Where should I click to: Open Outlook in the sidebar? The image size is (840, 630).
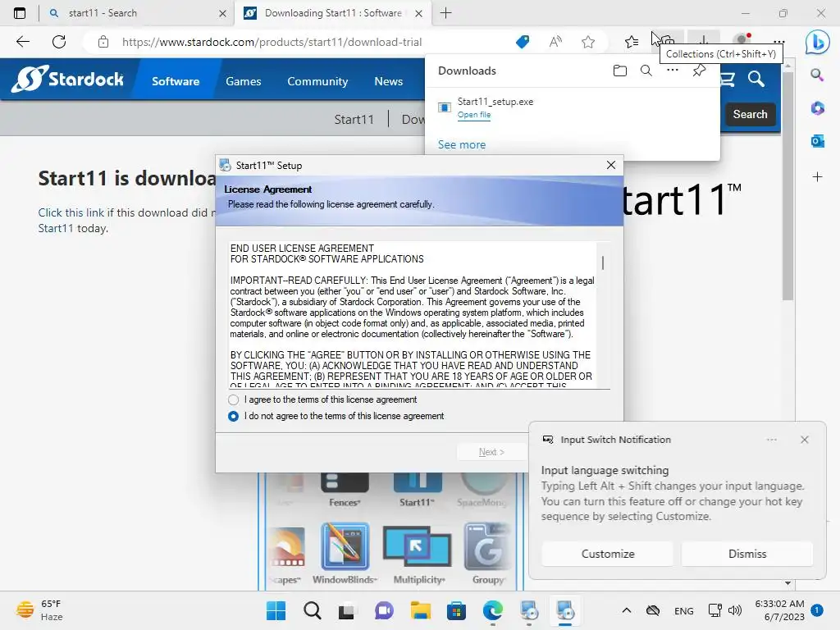pos(818,141)
